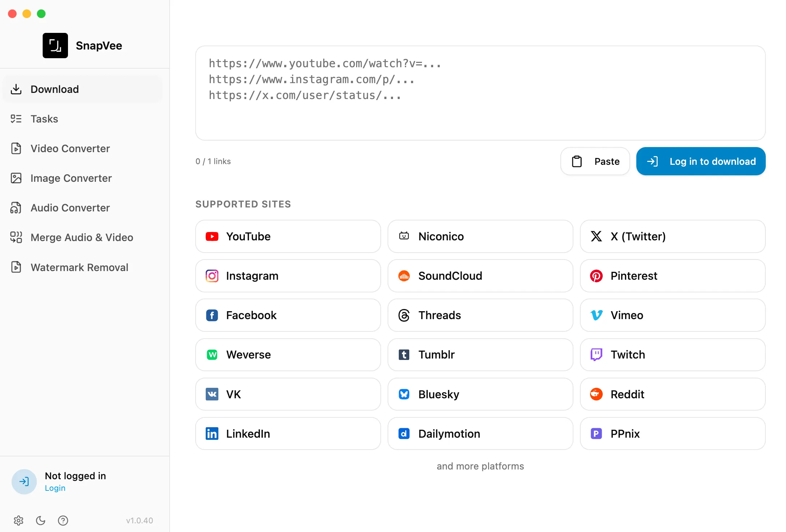Open Merge Audio & Video tool

click(x=82, y=237)
